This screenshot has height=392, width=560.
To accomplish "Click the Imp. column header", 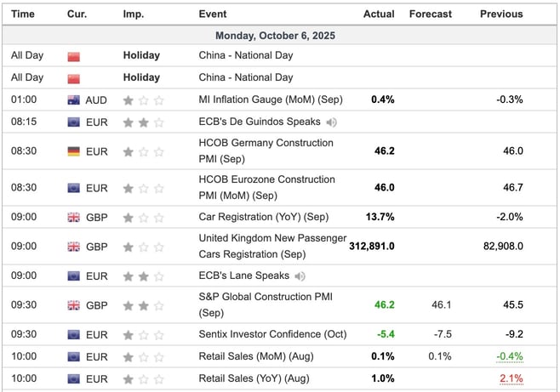I will 133,14.
